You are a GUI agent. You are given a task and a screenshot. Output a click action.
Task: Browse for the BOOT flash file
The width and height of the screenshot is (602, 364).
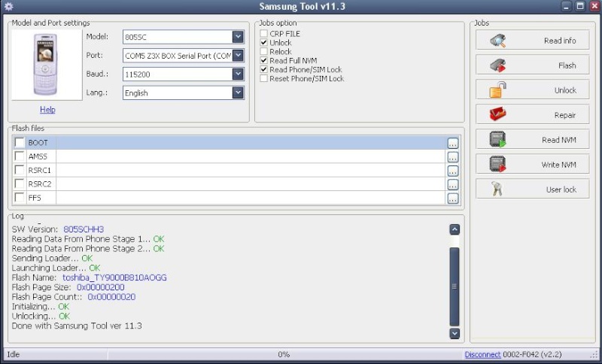click(x=453, y=143)
